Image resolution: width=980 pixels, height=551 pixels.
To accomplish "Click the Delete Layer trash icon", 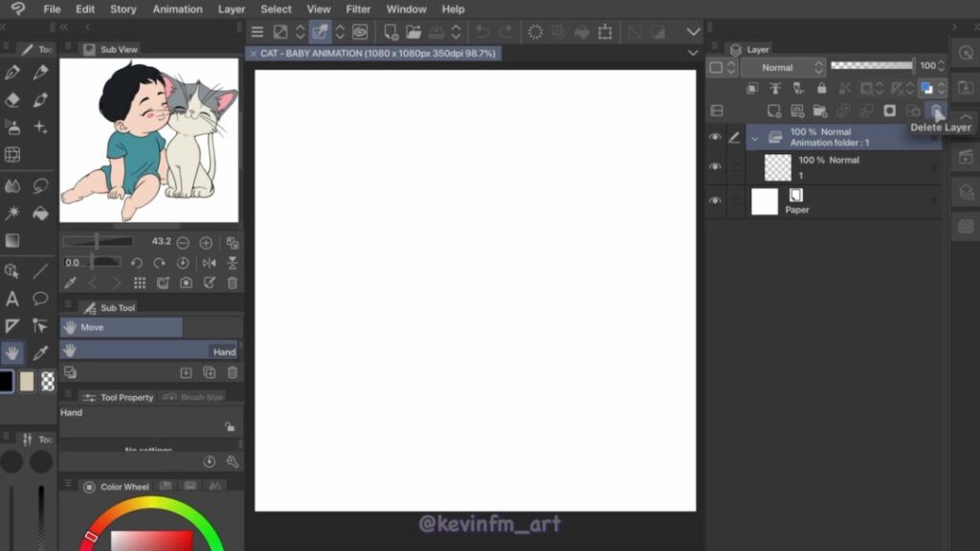I will (937, 111).
